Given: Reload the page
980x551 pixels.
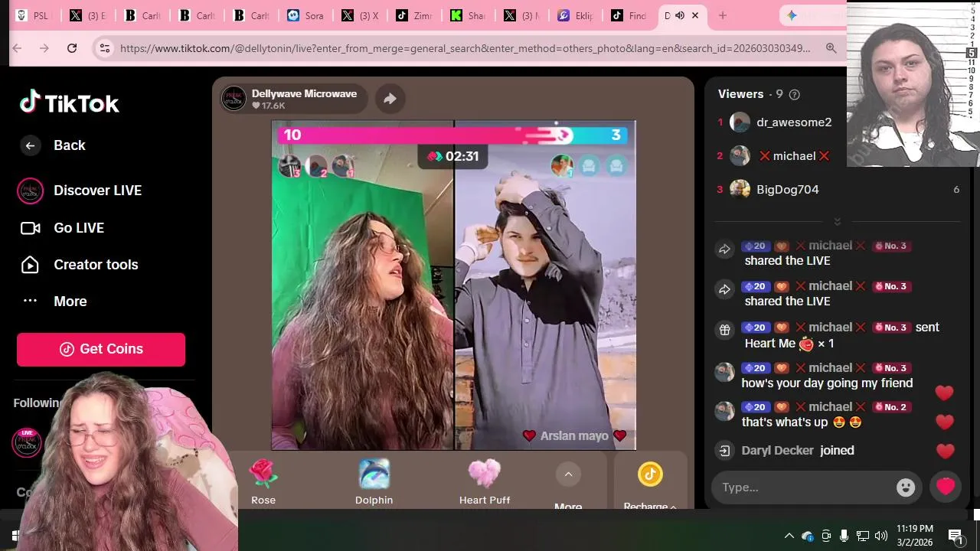Looking at the screenshot, I should tap(72, 48).
